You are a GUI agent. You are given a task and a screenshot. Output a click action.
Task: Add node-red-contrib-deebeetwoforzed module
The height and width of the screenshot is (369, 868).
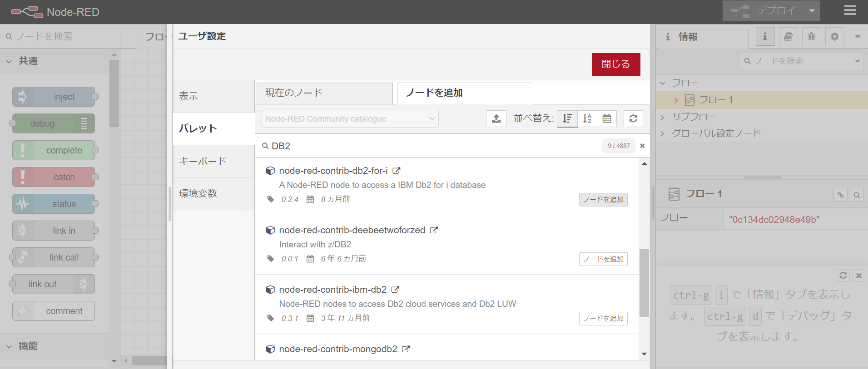tap(603, 259)
